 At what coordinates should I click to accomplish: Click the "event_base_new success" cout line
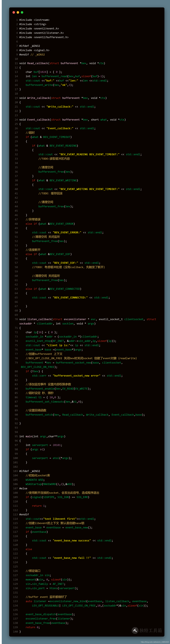pos(73,540)
